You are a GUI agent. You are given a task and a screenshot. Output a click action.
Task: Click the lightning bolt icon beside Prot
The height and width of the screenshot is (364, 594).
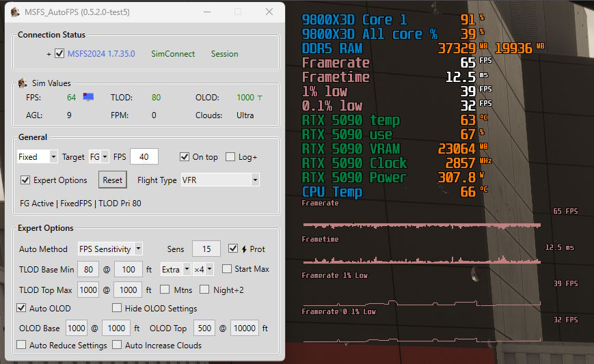click(244, 249)
